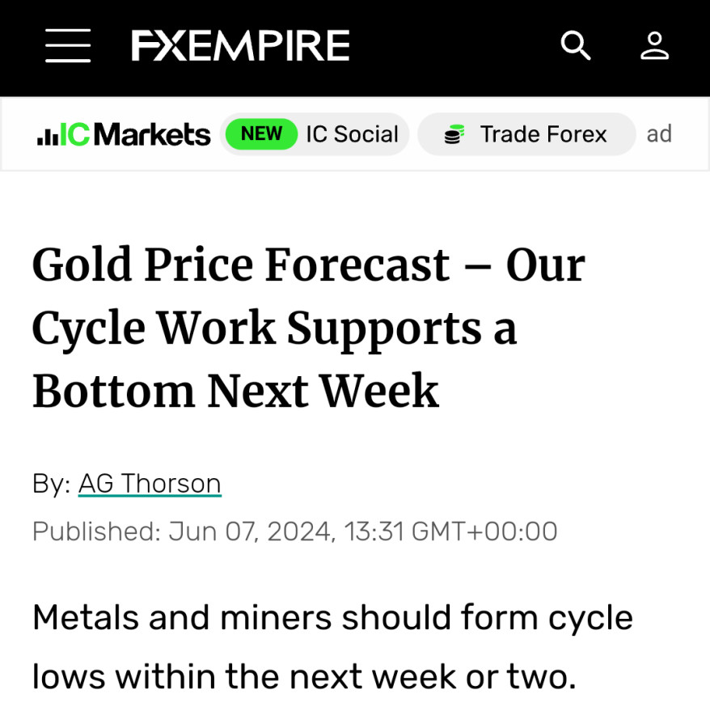Open the hamburger navigation menu
The width and height of the screenshot is (710, 728).
pyautogui.click(x=68, y=45)
